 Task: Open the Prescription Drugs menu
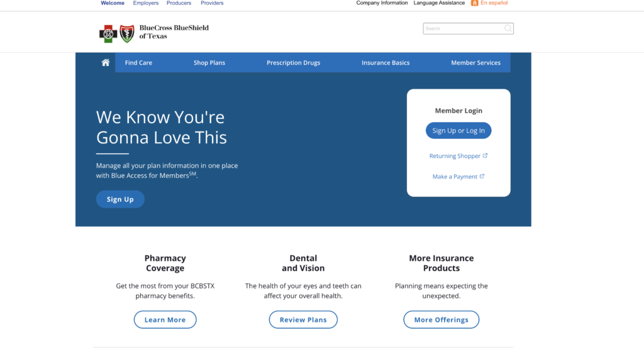click(293, 63)
